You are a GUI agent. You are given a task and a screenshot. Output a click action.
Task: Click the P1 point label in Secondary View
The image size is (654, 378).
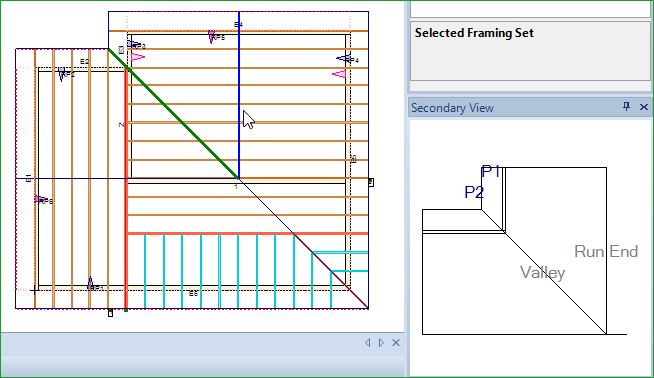(490, 171)
